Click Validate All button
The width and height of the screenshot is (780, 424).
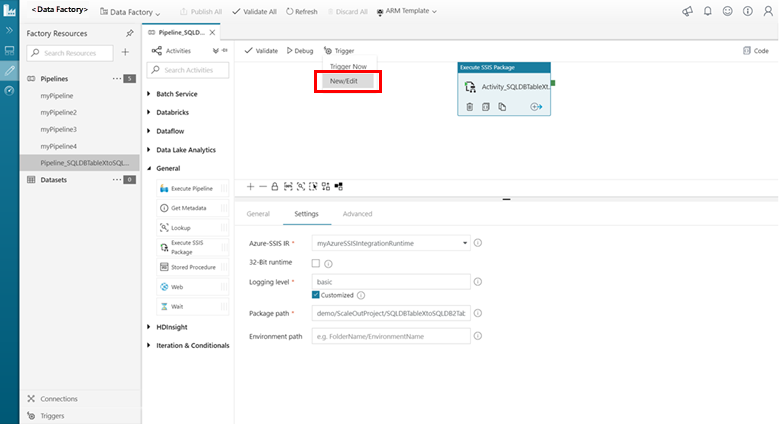coord(254,11)
